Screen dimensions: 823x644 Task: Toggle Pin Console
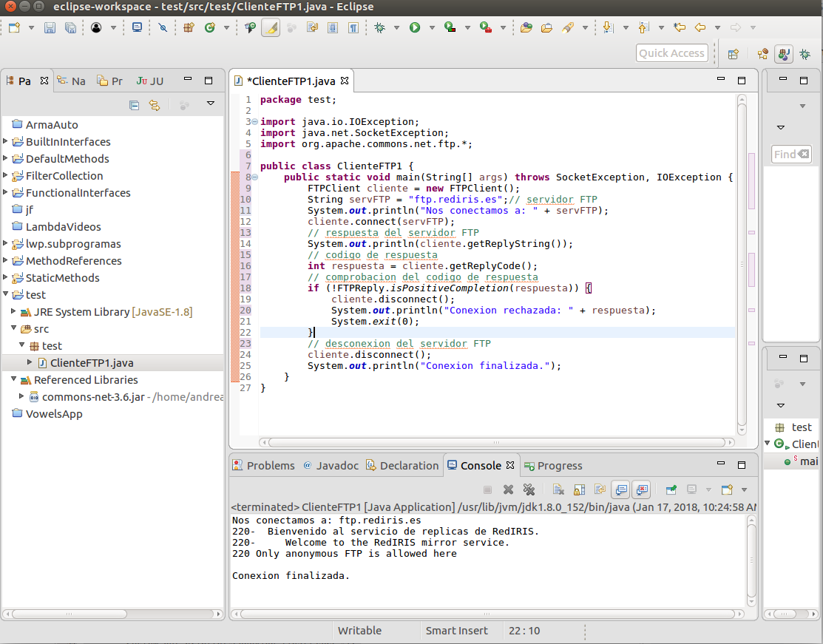click(671, 489)
